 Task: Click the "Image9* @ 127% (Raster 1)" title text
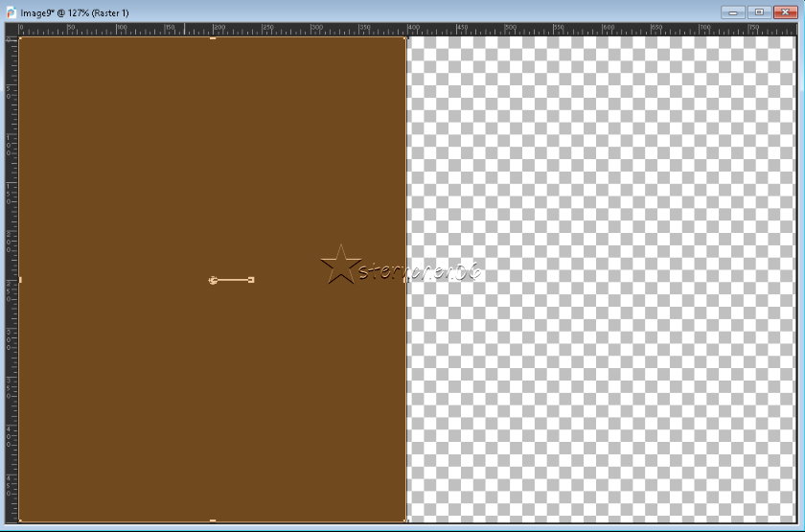75,12
